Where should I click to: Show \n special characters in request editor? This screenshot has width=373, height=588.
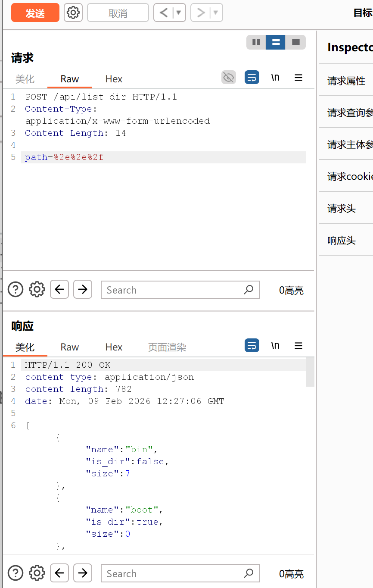click(x=275, y=78)
